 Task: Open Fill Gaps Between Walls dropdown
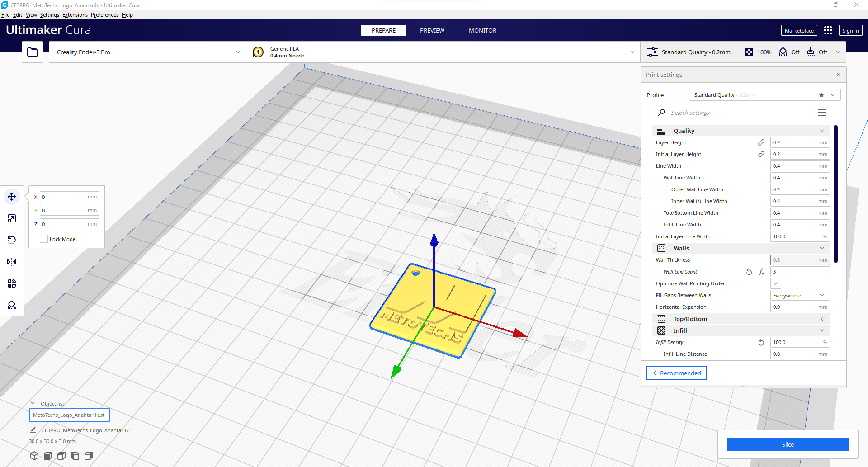coord(800,295)
